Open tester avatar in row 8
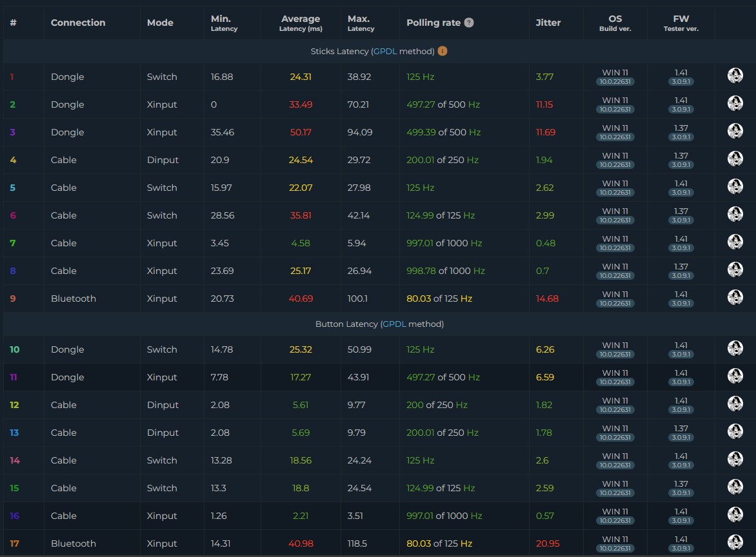The width and height of the screenshot is (756, 557). (735, 269)
